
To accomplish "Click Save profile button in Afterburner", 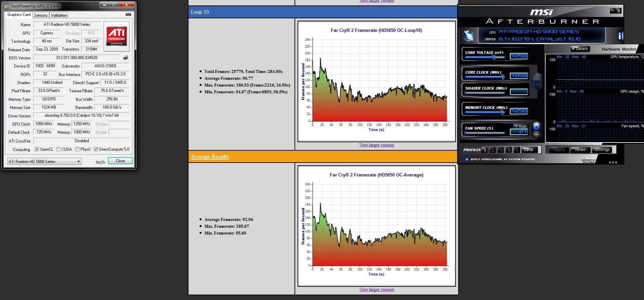I will [x=529, y=150].
